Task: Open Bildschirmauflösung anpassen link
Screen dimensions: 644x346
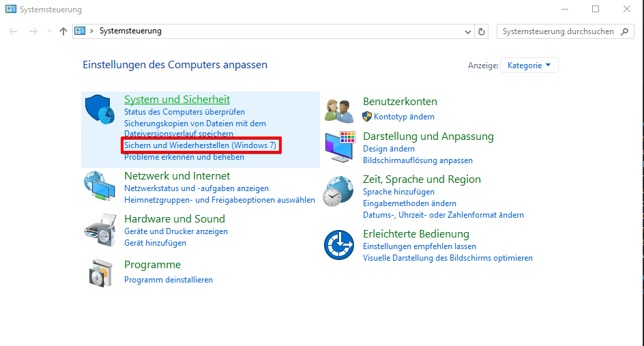Action: point(418,160)
